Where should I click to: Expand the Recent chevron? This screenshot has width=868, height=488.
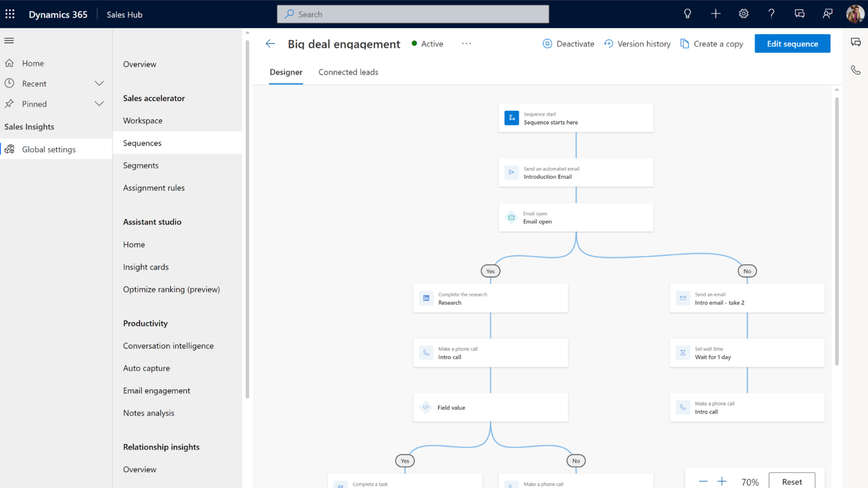point(99,84)
